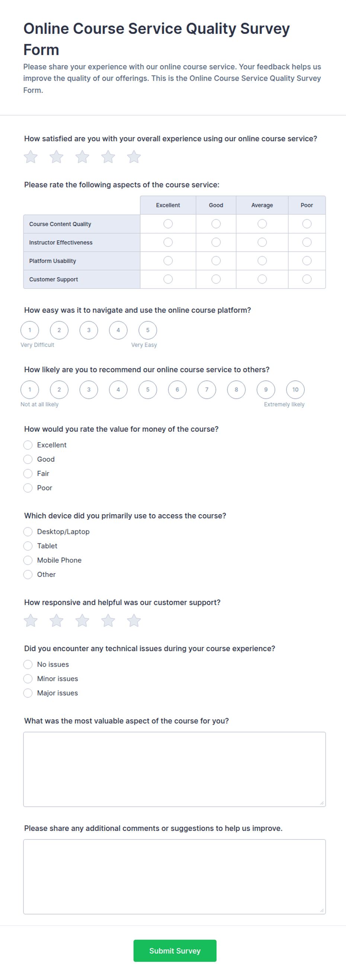Select Fair for value for money
This screenshot has height=980, width=346.
tap(28, 474)
